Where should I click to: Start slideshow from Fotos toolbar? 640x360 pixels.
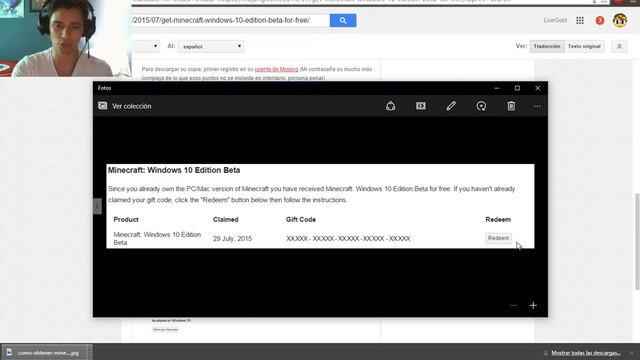[421, 106]
